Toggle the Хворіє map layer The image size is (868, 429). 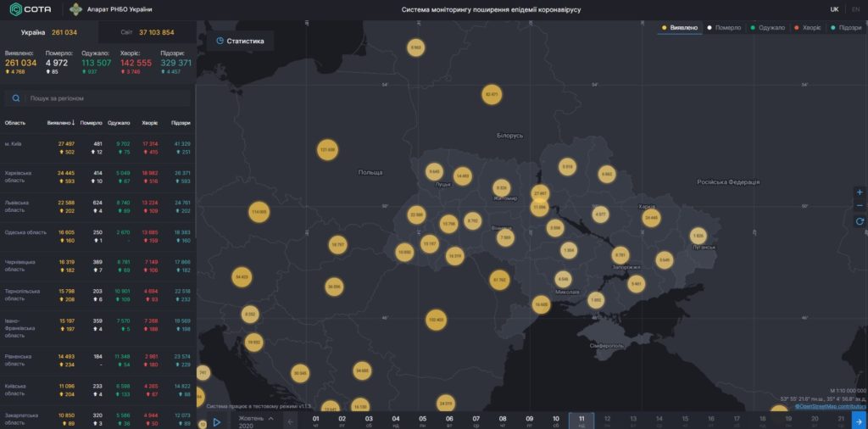(x=808, y=28)
